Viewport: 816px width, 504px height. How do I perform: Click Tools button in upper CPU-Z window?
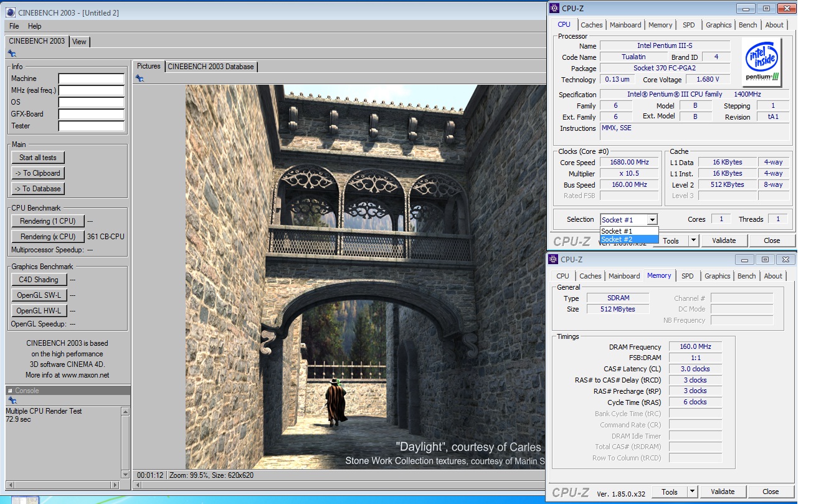point(671,240)
